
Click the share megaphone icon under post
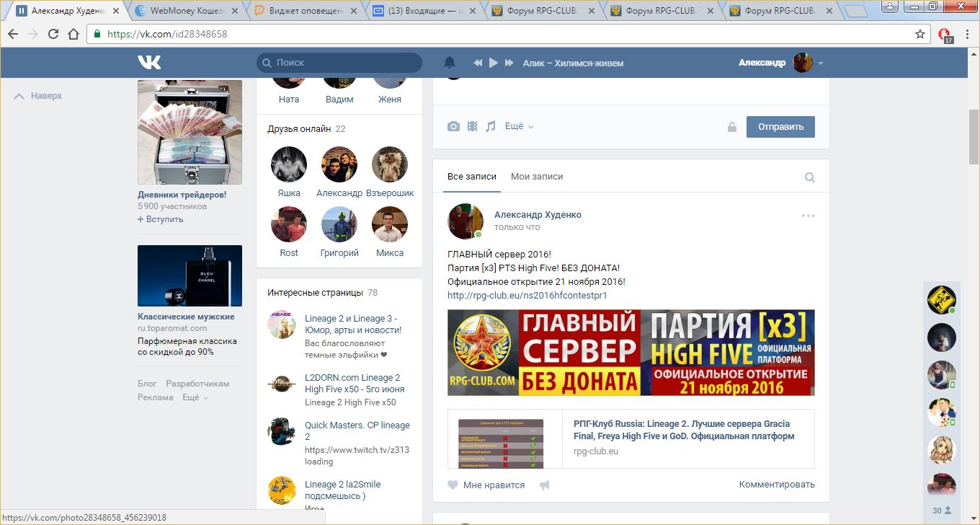click(545, 485)
